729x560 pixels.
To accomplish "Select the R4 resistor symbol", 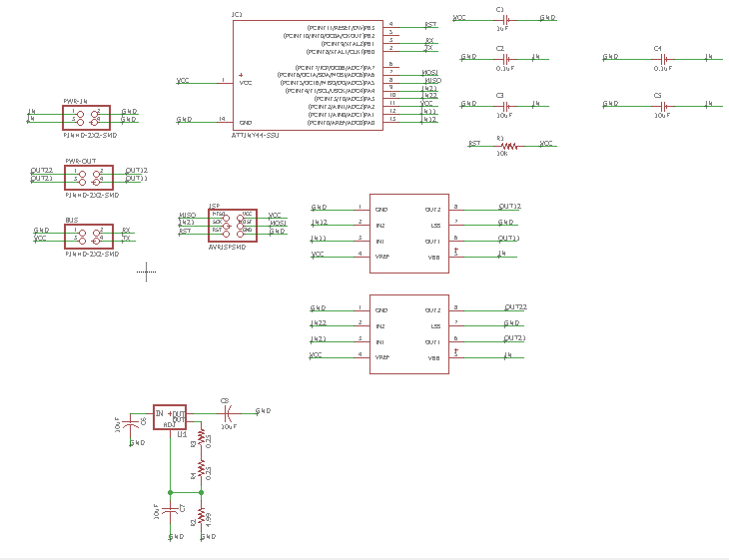I will point(201,469).
